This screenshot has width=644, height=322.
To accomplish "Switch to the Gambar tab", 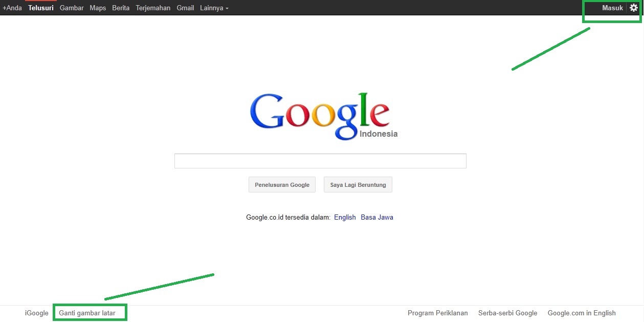I will pyautogui.click(x=71, y=8).
